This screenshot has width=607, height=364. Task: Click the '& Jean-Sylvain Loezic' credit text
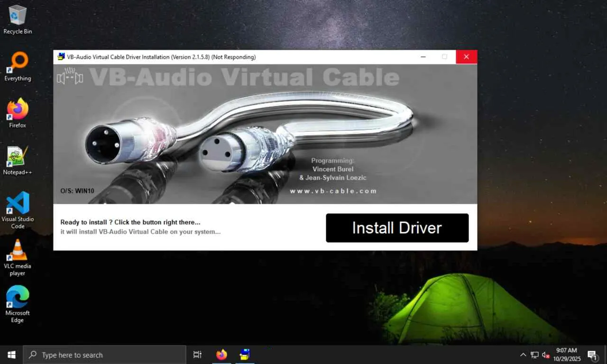tap(333, 178)
